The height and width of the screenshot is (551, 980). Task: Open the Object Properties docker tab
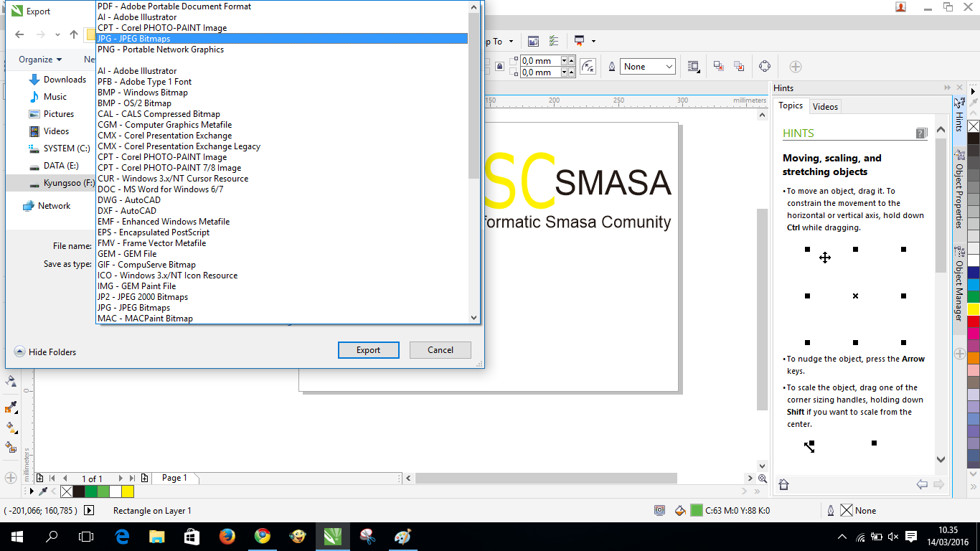coord(958,189)
